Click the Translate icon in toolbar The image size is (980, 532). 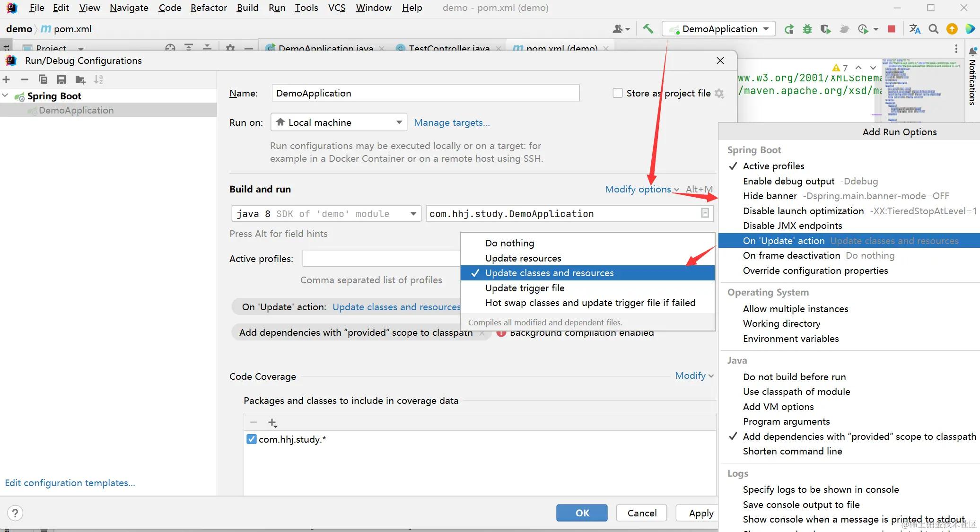(915, 29)
